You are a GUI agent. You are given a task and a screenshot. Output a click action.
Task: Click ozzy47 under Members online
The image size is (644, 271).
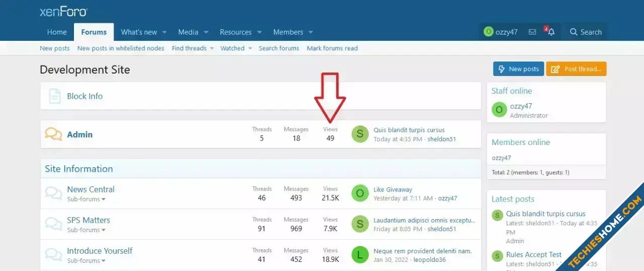[501, 158]
